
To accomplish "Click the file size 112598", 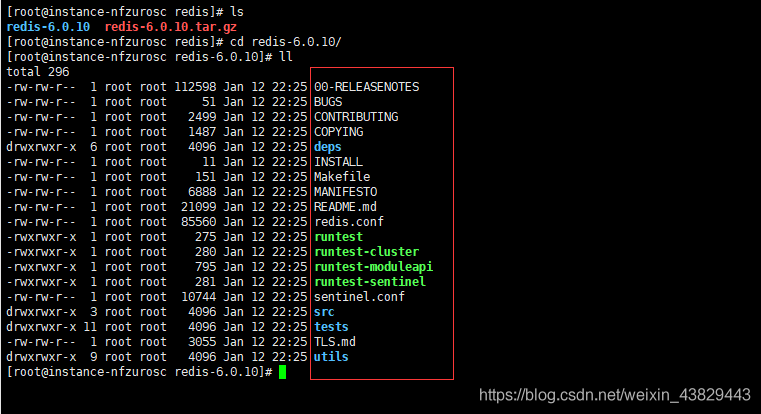I will tap(195, 87).
